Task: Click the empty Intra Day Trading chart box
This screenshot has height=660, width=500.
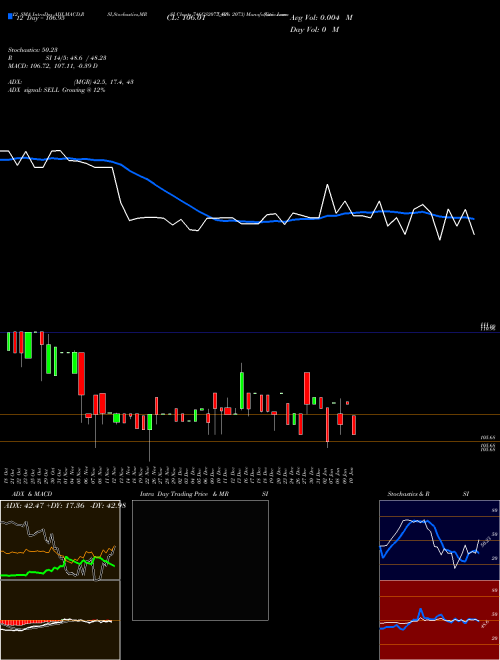Action: (x=200, y=560)
